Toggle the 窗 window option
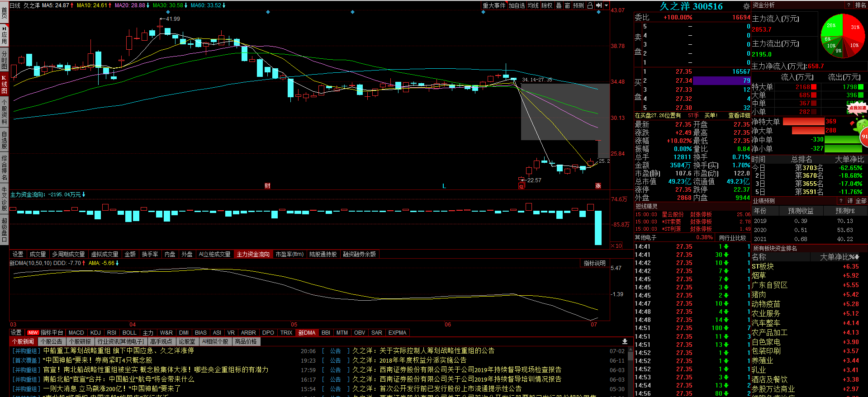This screenshot has width=868, height=397. (567, 5)
